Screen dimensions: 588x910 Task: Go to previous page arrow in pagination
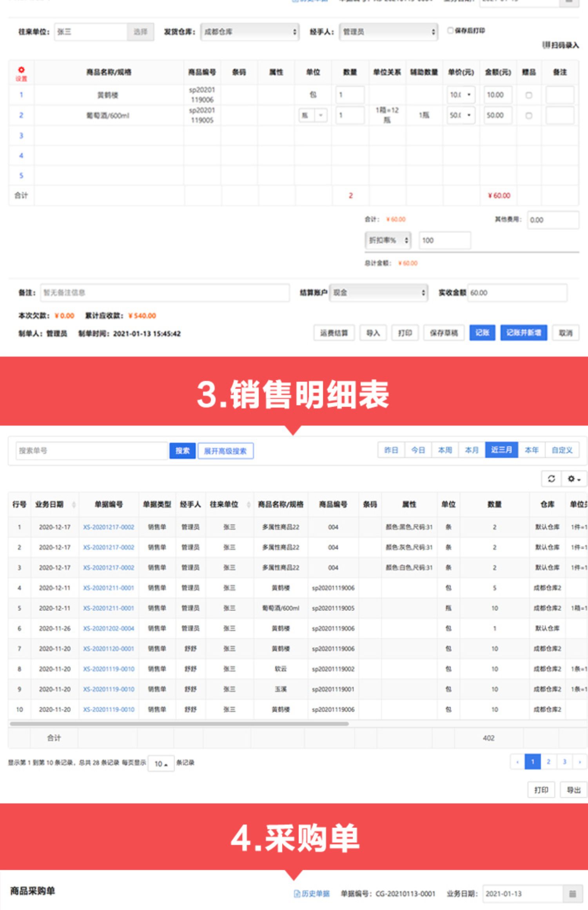[517, 762]
